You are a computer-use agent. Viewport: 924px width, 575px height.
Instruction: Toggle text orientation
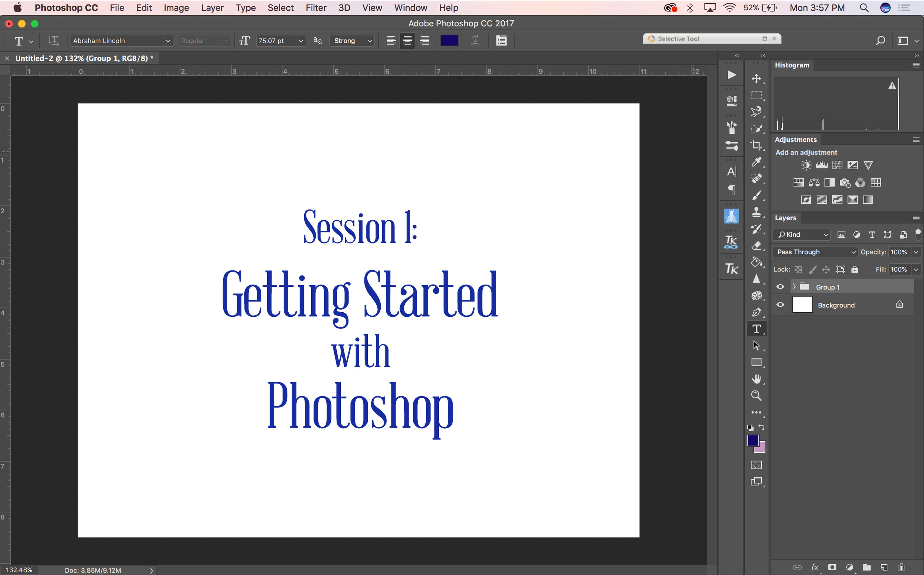[x=53, y=40]
